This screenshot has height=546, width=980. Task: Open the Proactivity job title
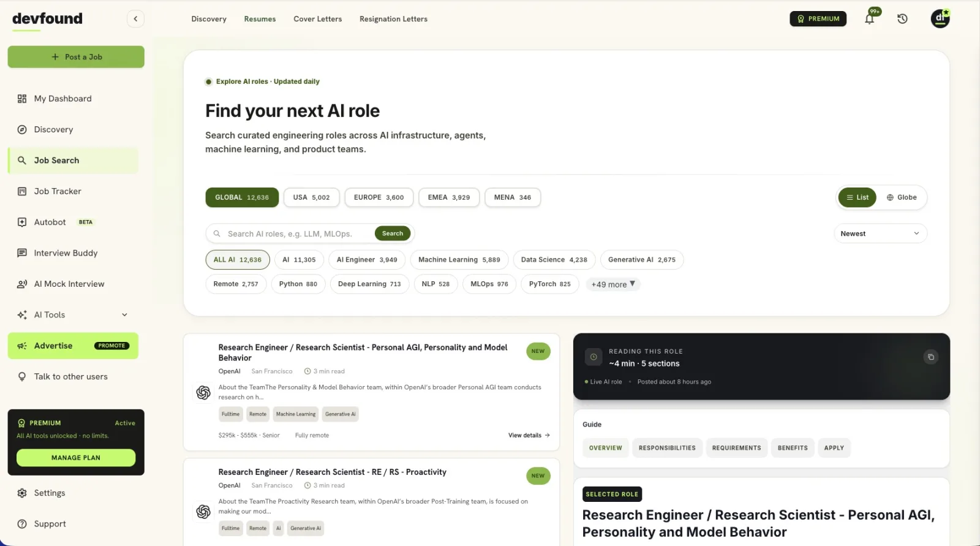333,472
